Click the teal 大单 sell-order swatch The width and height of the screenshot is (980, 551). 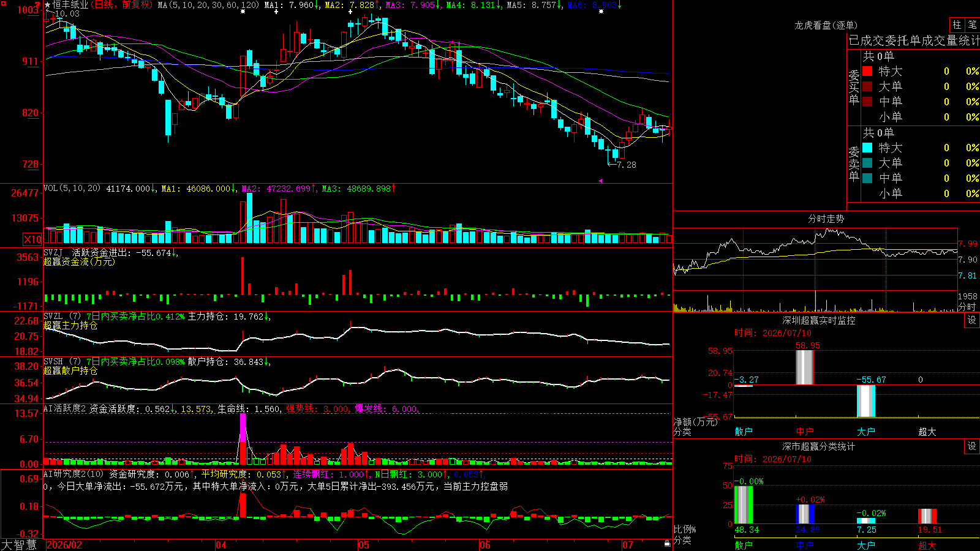pos(867,163)
